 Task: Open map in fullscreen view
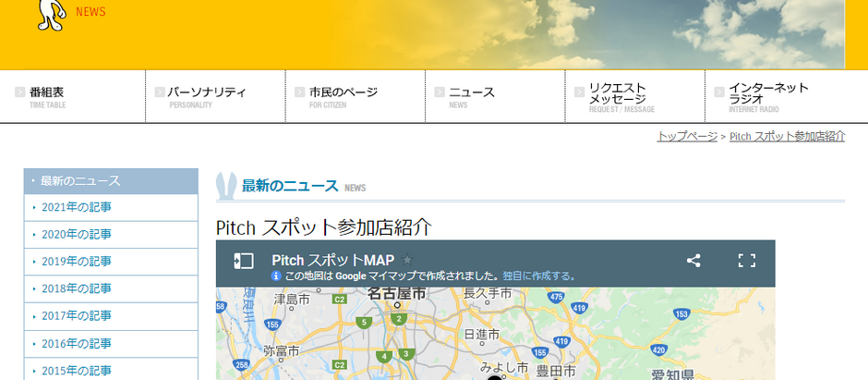coord(747,261)
